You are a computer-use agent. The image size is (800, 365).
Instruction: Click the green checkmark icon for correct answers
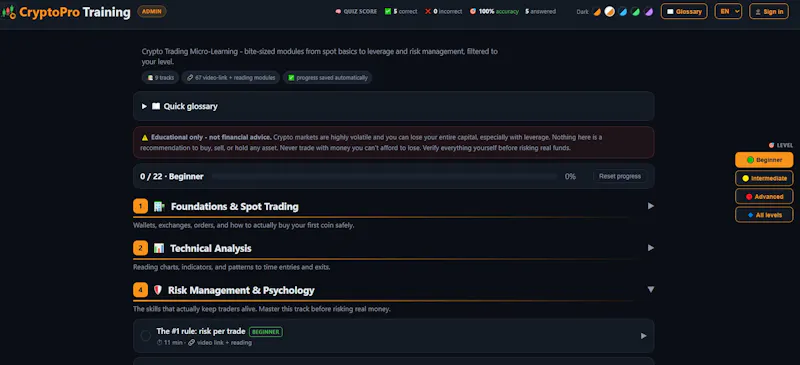point(388,11)
